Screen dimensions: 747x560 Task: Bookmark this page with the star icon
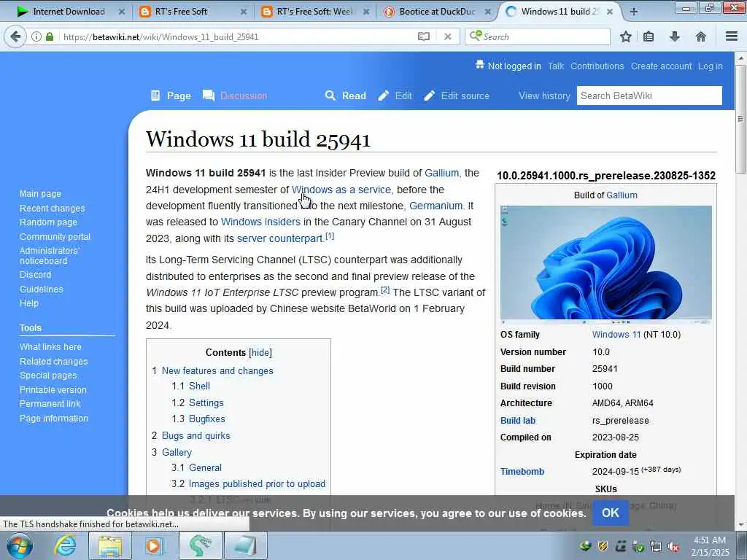(626, 36)
